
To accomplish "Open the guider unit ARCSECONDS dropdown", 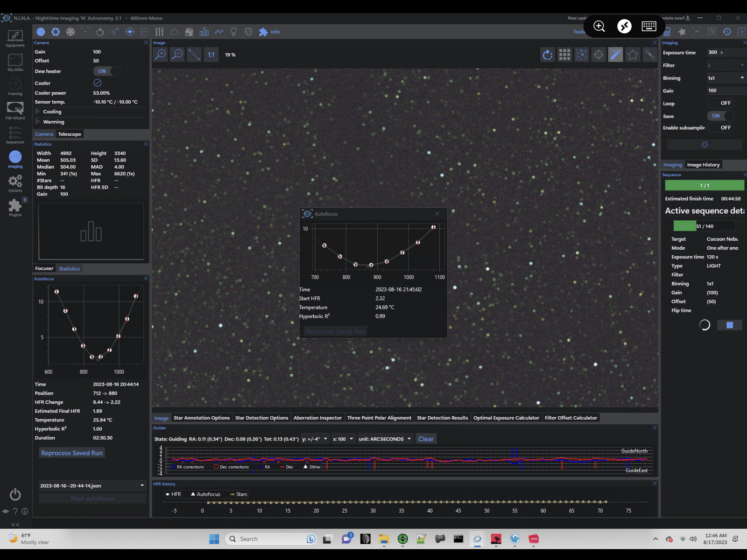I will [385, 439].
